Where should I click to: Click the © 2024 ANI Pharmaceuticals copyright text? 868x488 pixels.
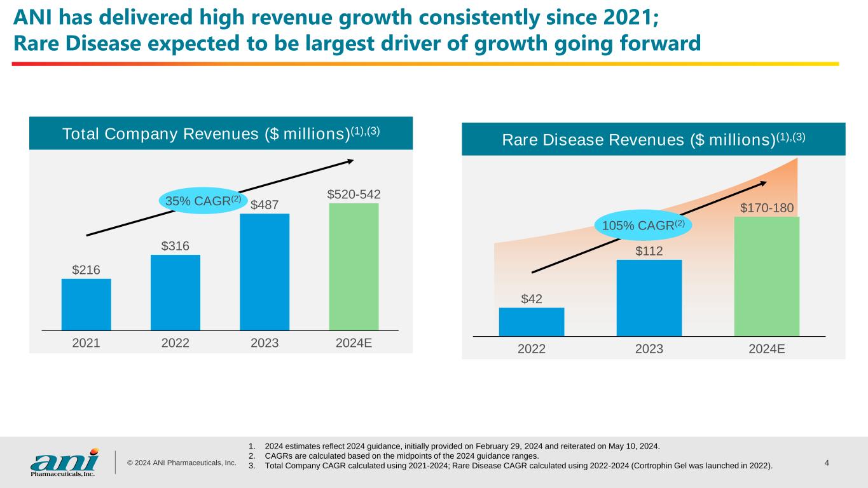[181, 463]
